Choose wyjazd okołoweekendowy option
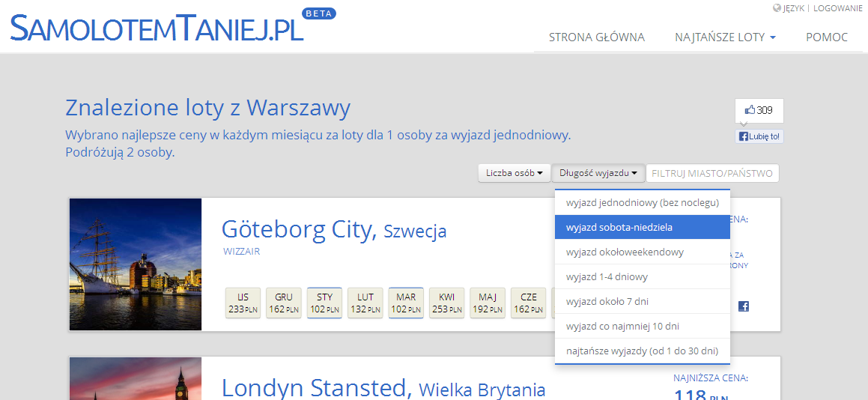 642,252
